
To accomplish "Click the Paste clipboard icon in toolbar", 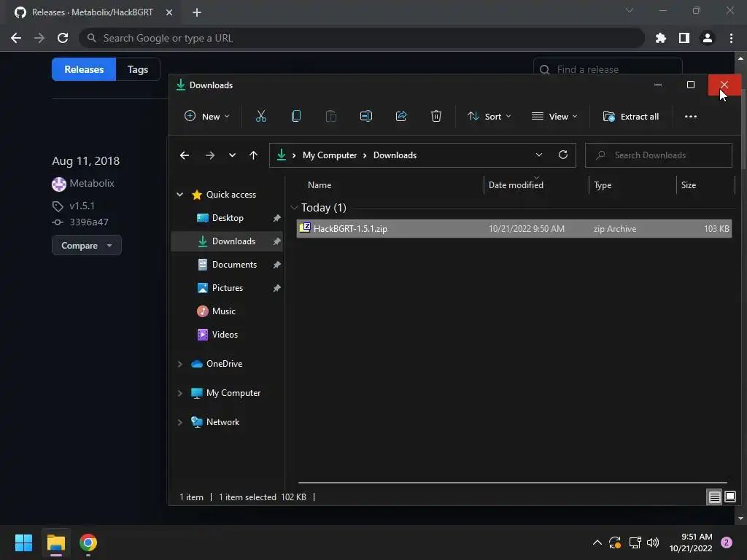I will click(331, 116).
